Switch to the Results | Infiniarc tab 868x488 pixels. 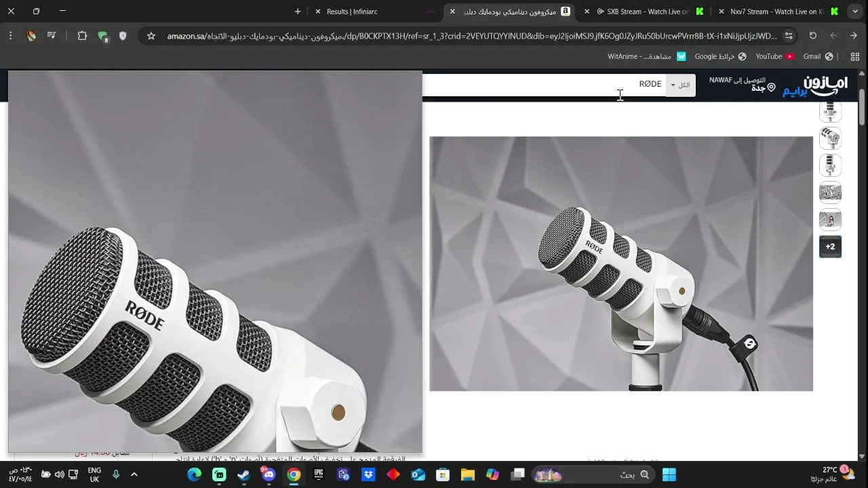pos(375,12)
